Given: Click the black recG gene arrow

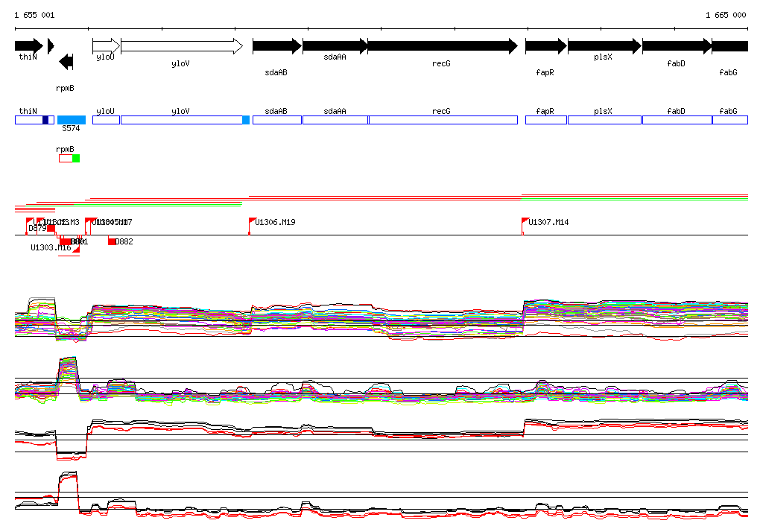Looking at the screenshot, I should (x=442, y=46).
